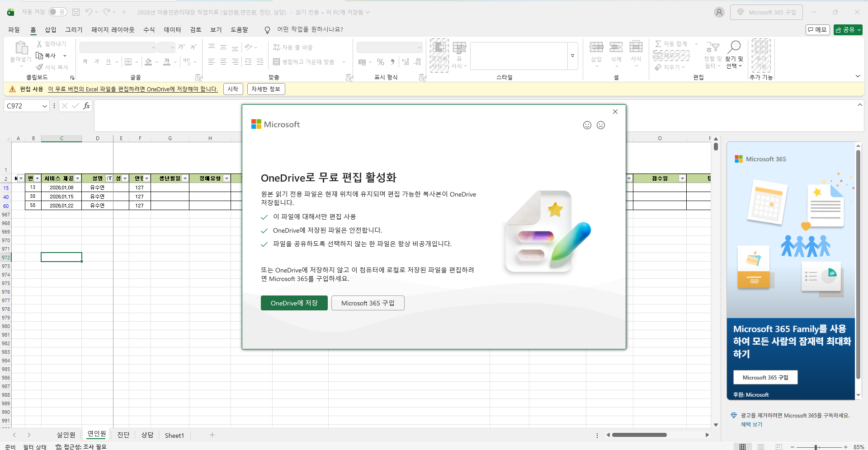Click the fill color bucket icon
The image size is (868, 450).
(x=148, y=62)
